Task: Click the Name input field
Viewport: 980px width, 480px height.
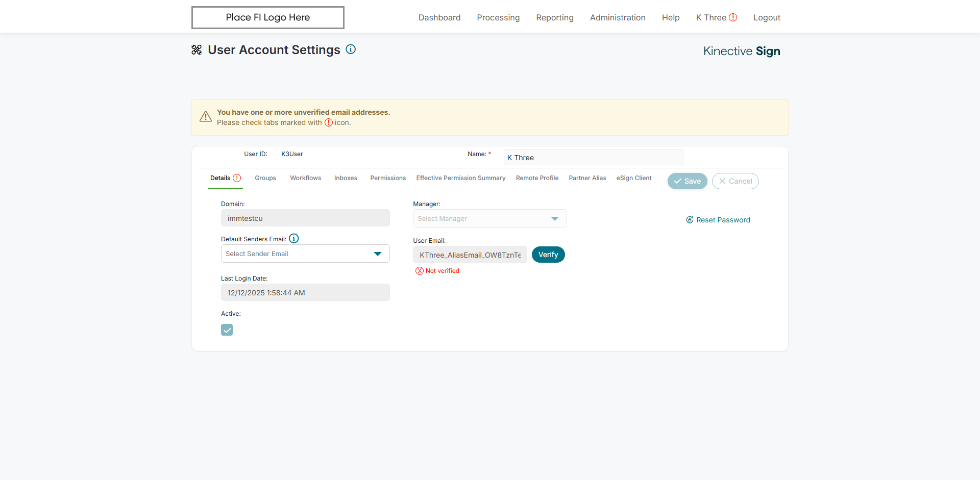Action: pyautogui.click(x=593, y=158)
